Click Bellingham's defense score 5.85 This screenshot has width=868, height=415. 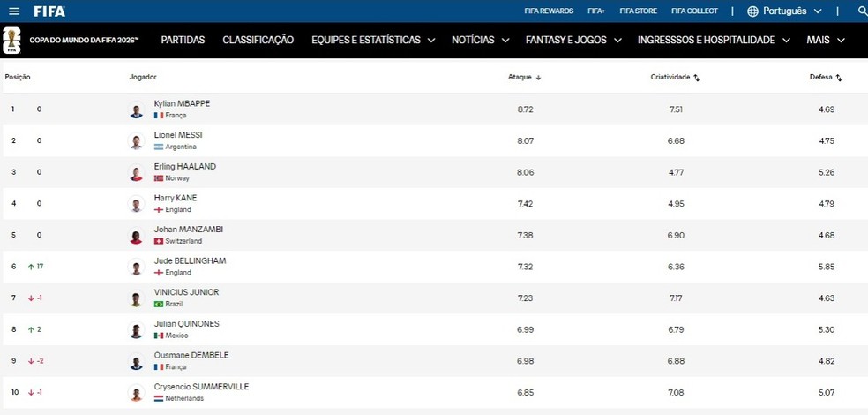pyautogui.click(x=827, y=267)
